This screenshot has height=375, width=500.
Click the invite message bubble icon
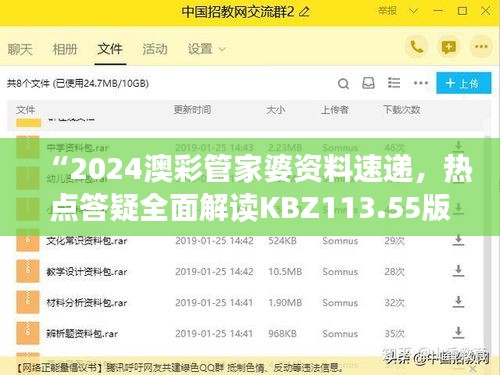coord(448,47)
